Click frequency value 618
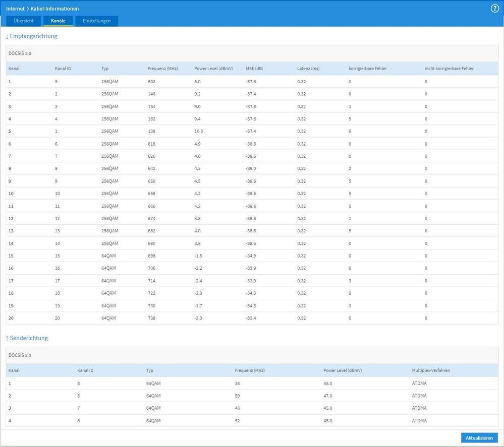This screenshot has height=447, width=504. 151,144
